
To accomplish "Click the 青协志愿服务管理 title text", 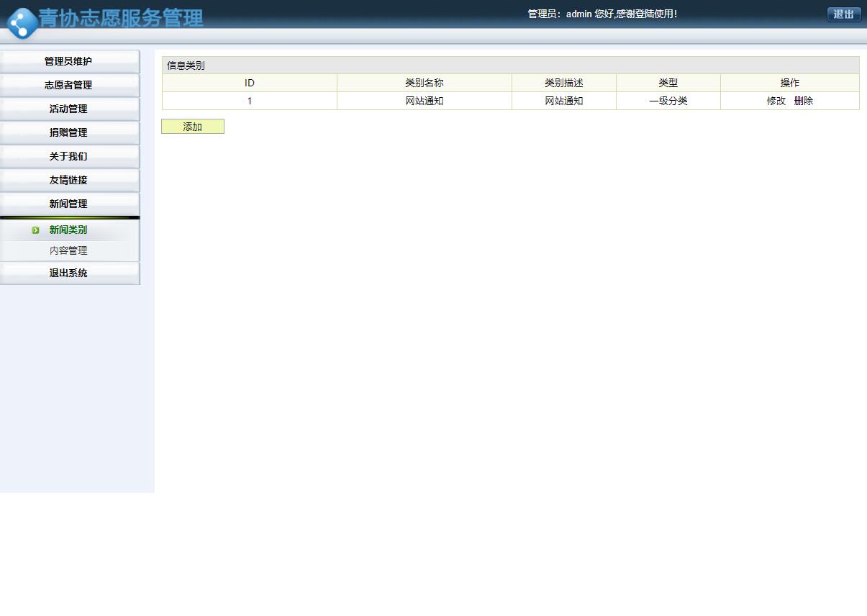I will [x=121, y=18].
